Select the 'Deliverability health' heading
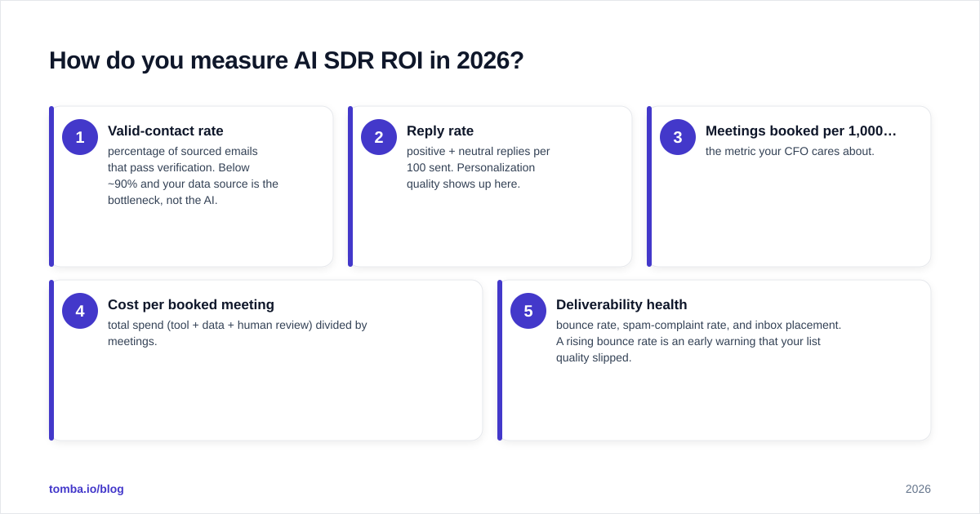 click(621, 304)
